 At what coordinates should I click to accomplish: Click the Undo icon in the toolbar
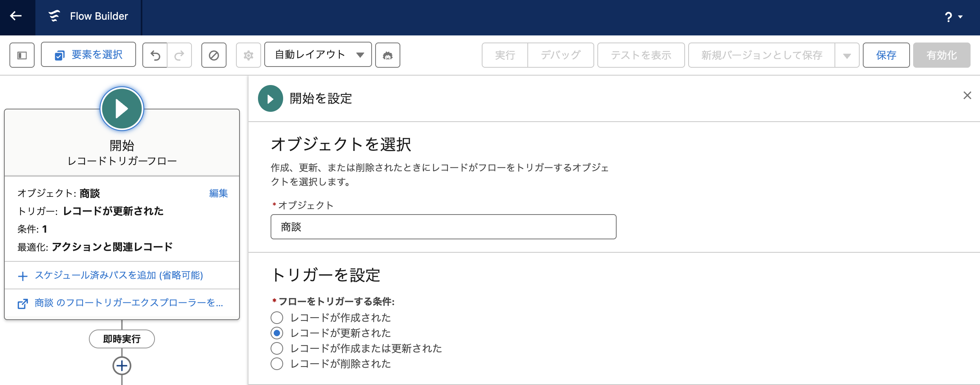coord(155,55)
